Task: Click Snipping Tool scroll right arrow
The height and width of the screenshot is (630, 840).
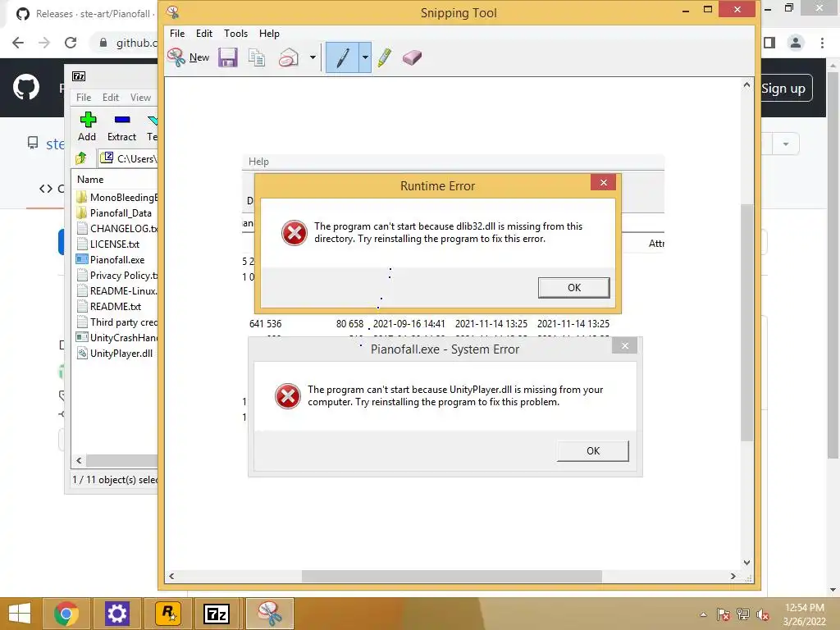Action: 733,577
